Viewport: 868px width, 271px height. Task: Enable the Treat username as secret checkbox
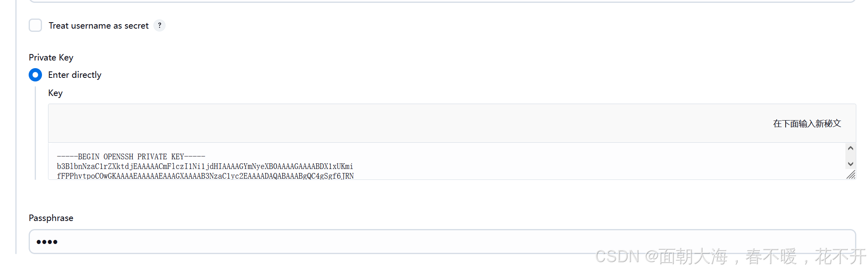(36, 25)
